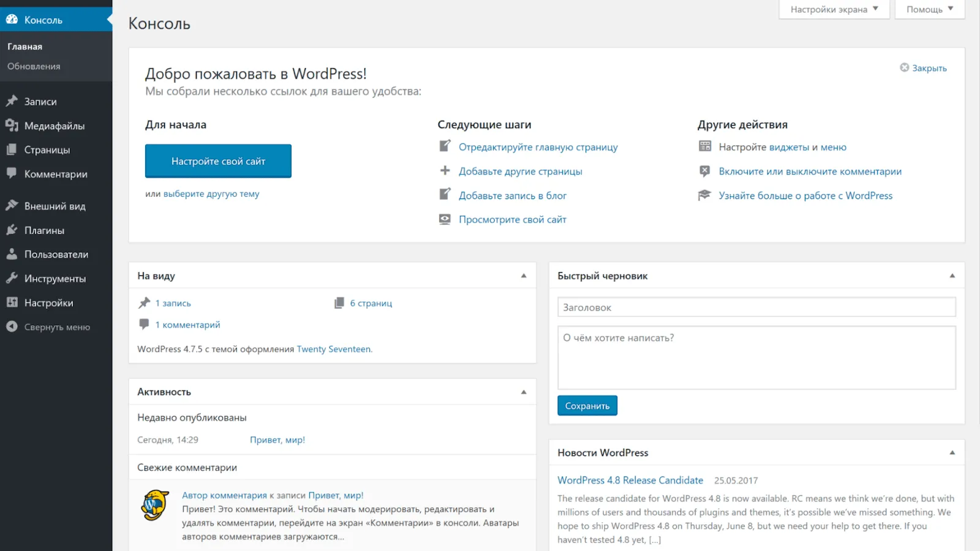This screenshot has width=980, height=551.
Task: Go to Плагины in the sidebar
Action: [x=56, y=230]
